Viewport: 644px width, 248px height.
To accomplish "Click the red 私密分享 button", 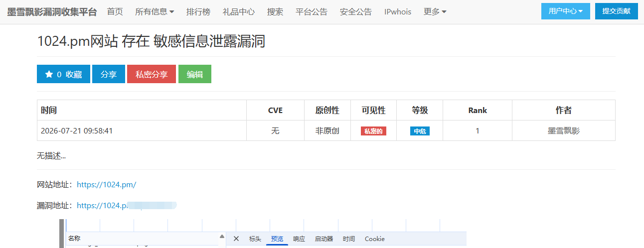I will [152, 74].
